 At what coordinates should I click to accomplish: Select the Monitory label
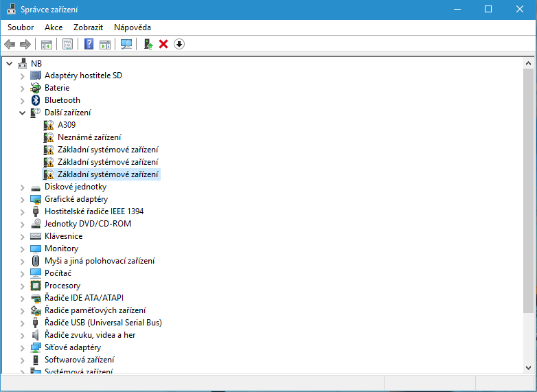pos(61,249)
